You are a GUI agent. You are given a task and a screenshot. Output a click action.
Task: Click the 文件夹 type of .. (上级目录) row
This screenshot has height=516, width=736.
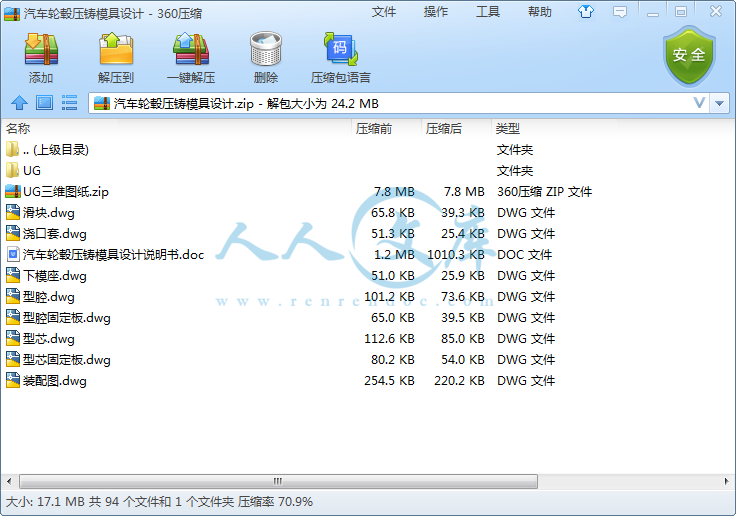515,150
